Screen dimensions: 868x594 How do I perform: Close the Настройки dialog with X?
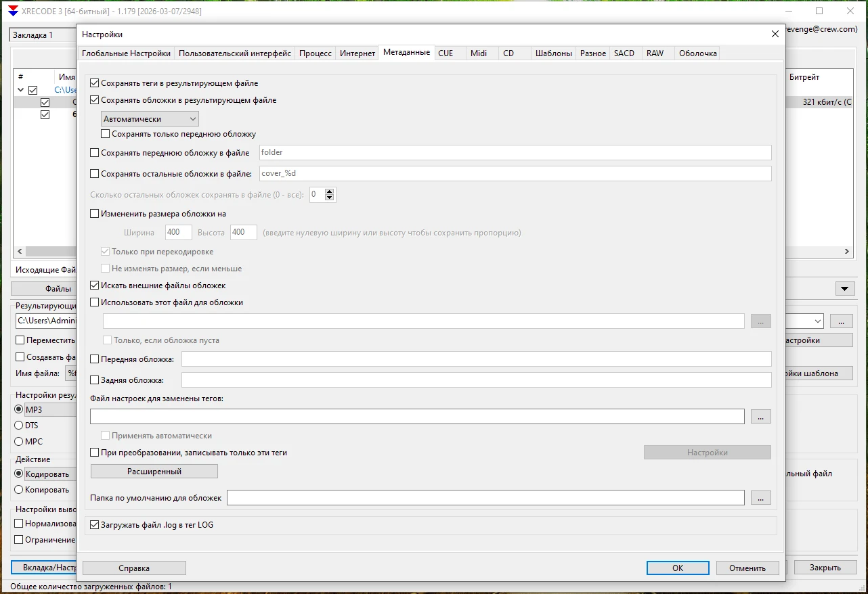pos(775,35)
